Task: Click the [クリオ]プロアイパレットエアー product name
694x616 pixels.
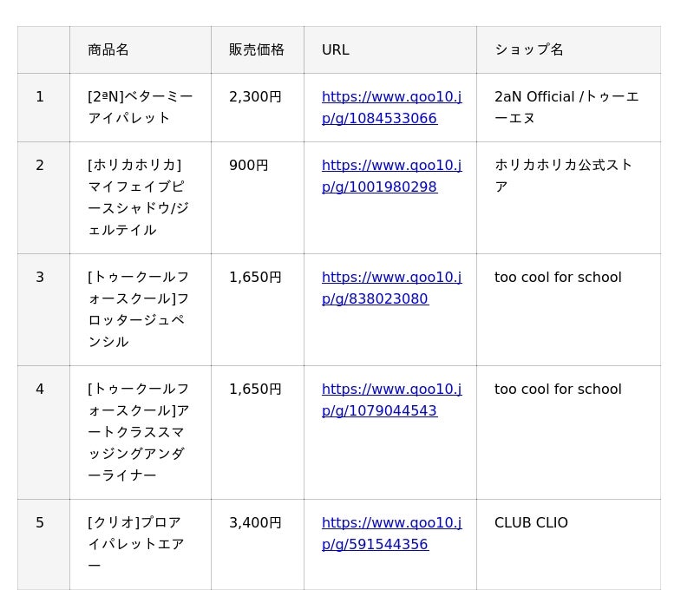Action: 135,544
